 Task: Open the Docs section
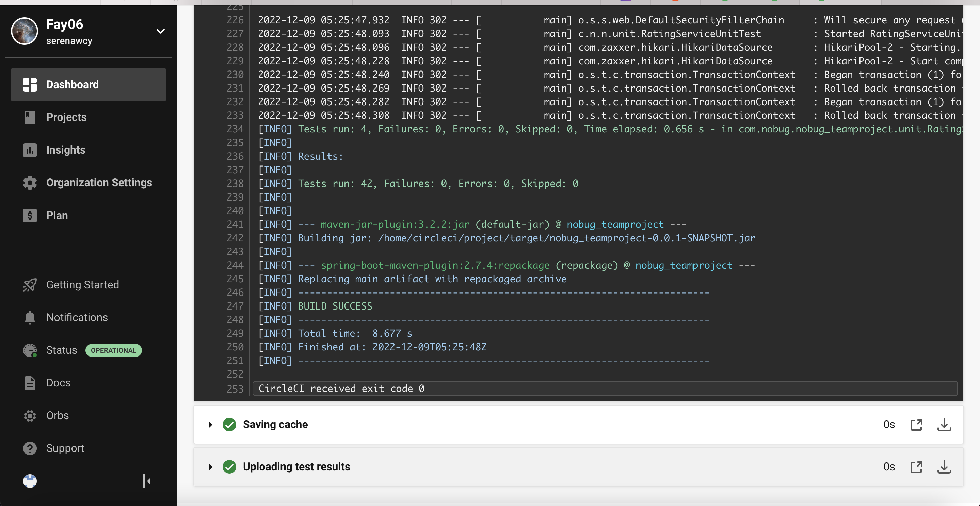tap(58, 383)
